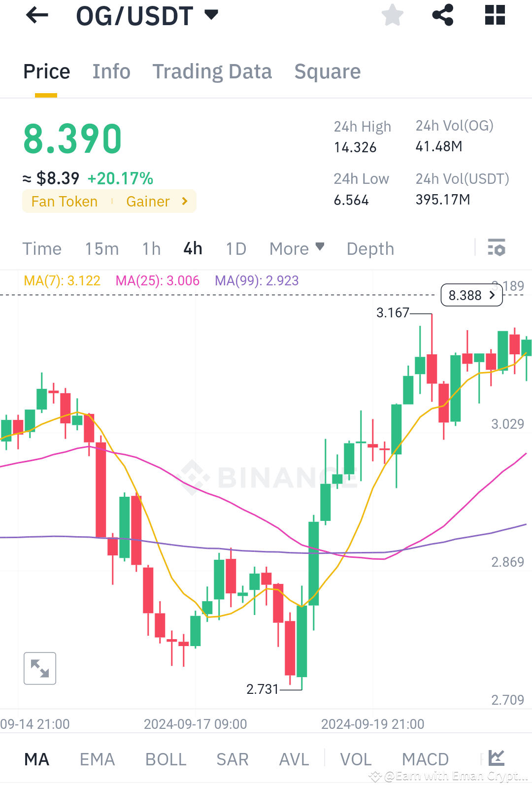
Task: Expand the Fan Token Gainer chevron
Action: click(184, 201)
